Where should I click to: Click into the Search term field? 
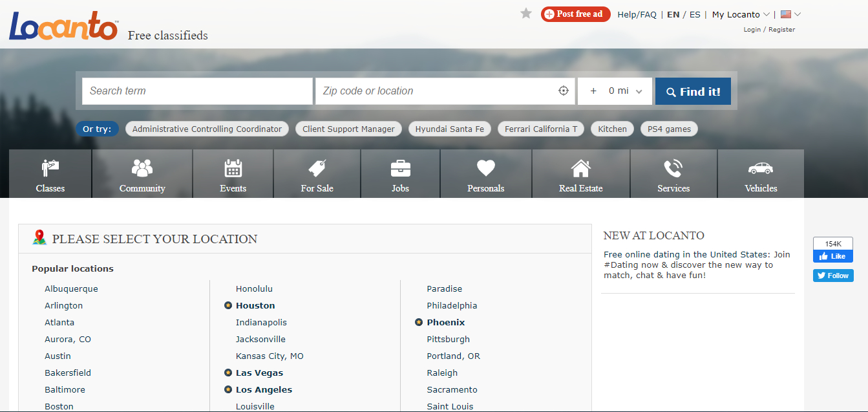point(197,91)
